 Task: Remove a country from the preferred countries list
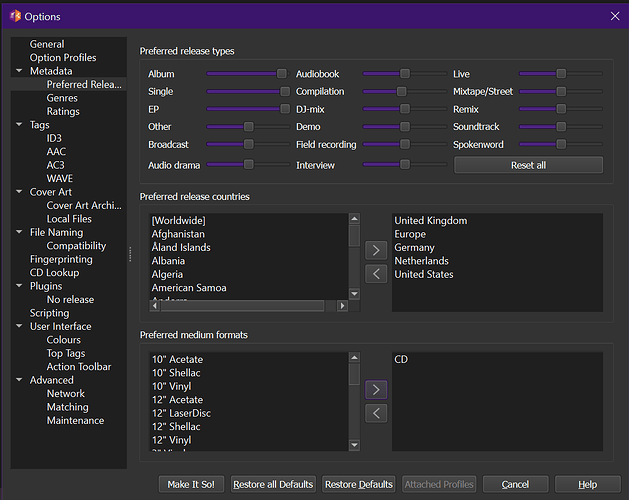point(376,274)
